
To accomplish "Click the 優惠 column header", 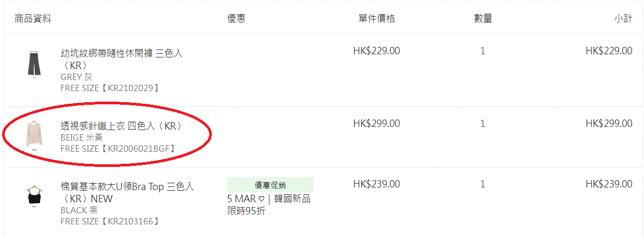I will [236, 19].
